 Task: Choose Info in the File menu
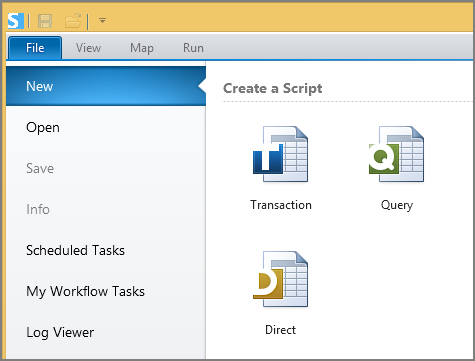tap(106, 209)
